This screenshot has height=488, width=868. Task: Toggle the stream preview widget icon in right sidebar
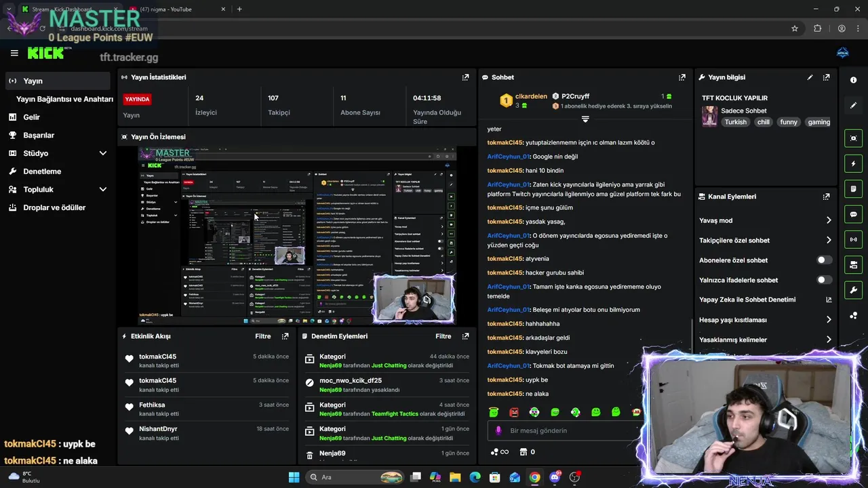pyautogui.click(x=853, y=138)
